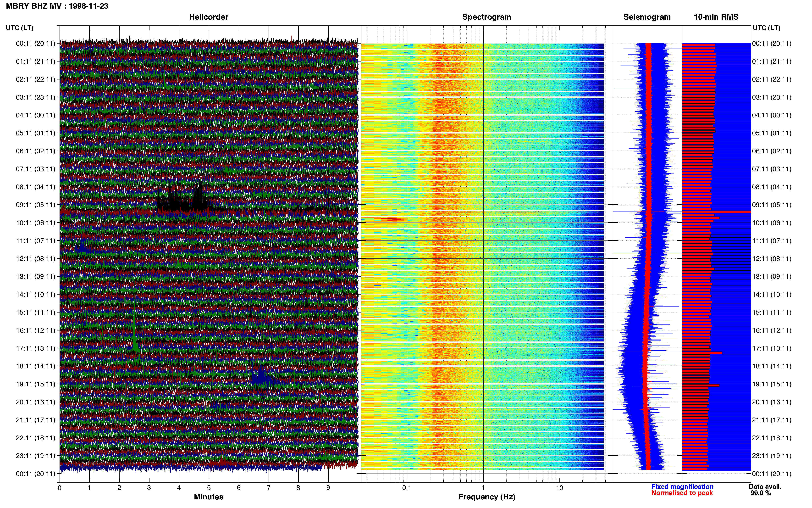
Task: Click left time label 20:11 (16:11)
Action: tap(36, 402)
